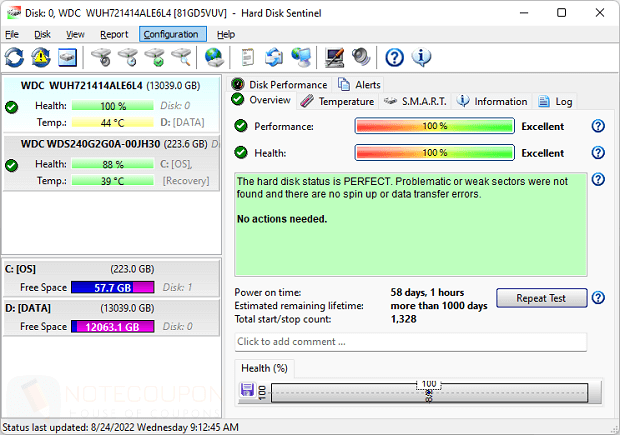Select the WDC WDS240G2G0A-00JH30 disk entry
The height and width of the screenshot is (435, 620).
pyautogui.click(x=111, y=163)
